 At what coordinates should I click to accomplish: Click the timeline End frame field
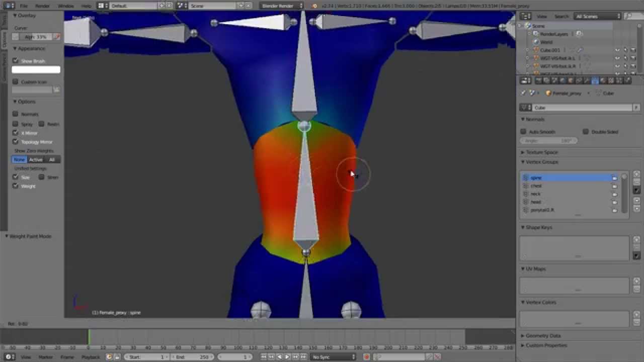click(192, 357)
